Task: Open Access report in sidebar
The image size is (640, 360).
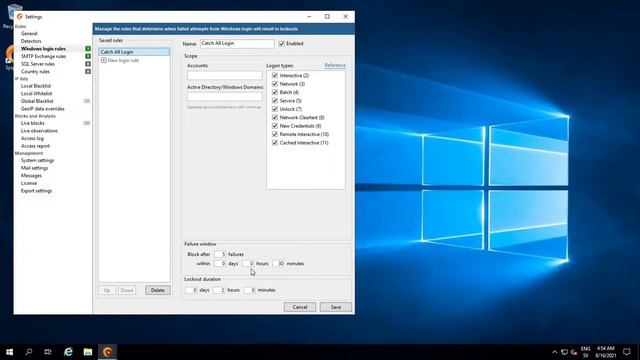Action: pos(35,146)
